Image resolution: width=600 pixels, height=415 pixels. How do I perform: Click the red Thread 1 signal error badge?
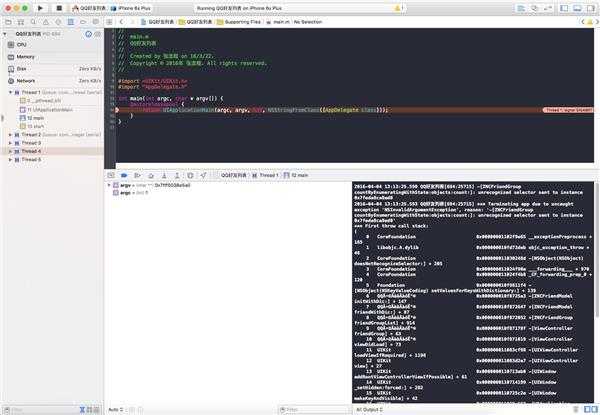(x=568, y=110)
